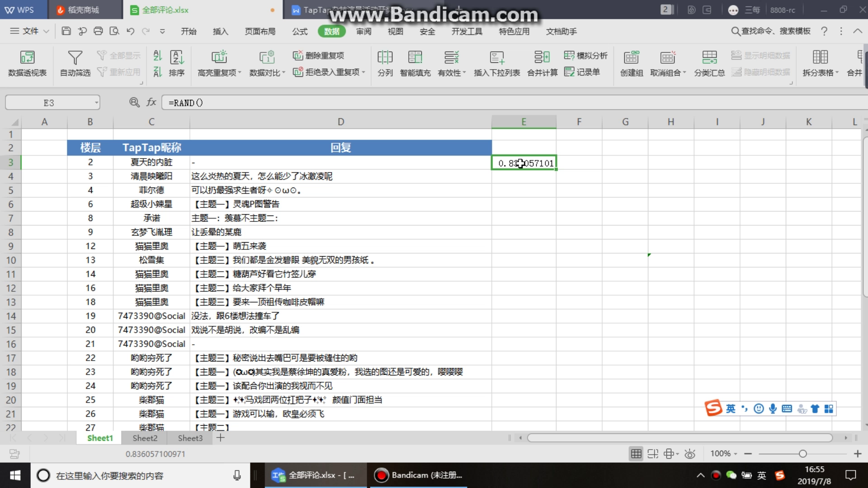868x488 pixels.
Task: Enable AutoFilter (自动筛选)
Action: (x=75, y=63)
